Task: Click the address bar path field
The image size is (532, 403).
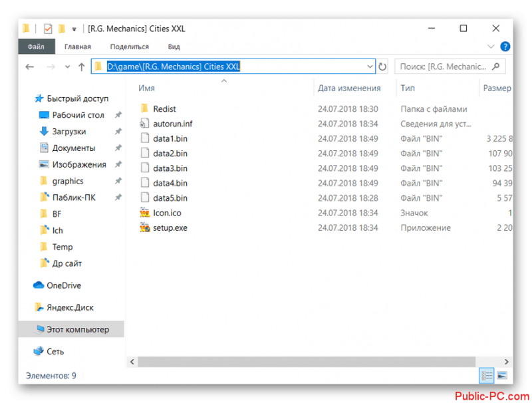Action: 233,66
